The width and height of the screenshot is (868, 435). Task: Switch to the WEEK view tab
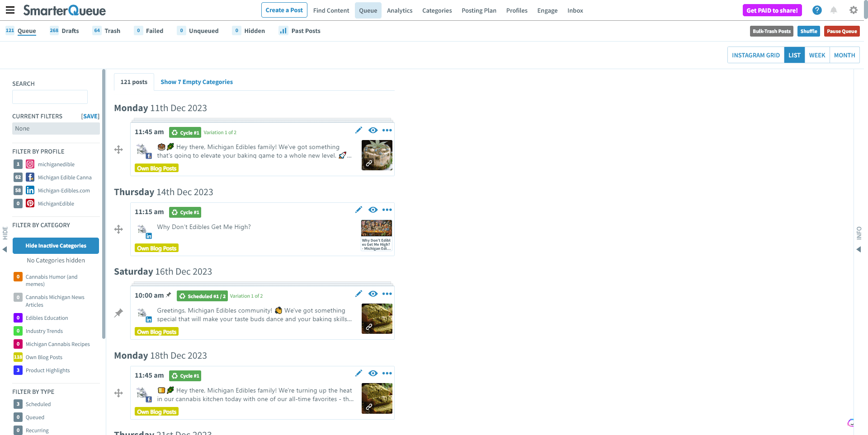[817, 55]
